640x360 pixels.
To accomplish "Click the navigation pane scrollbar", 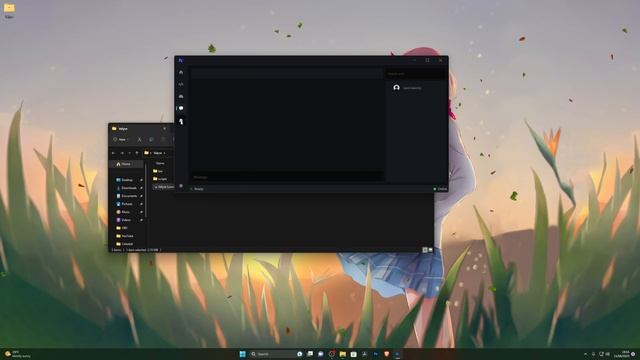I will 146,190.
